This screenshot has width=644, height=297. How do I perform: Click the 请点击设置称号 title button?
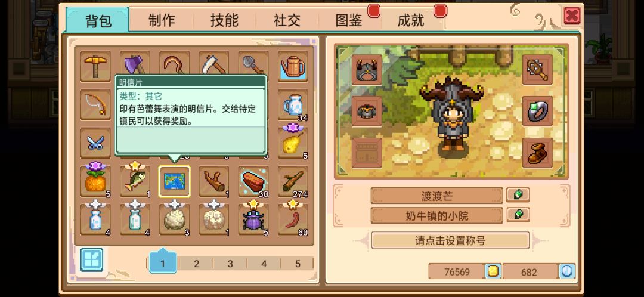(x=450, y=240)
